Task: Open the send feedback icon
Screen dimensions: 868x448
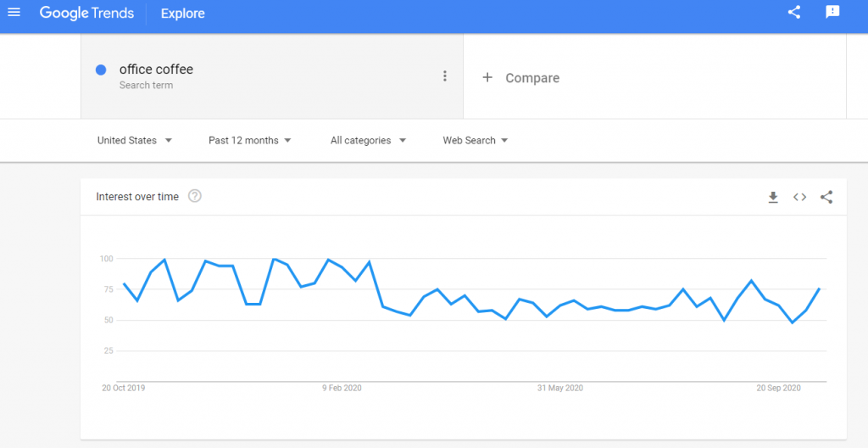Action: pos(832,12)
